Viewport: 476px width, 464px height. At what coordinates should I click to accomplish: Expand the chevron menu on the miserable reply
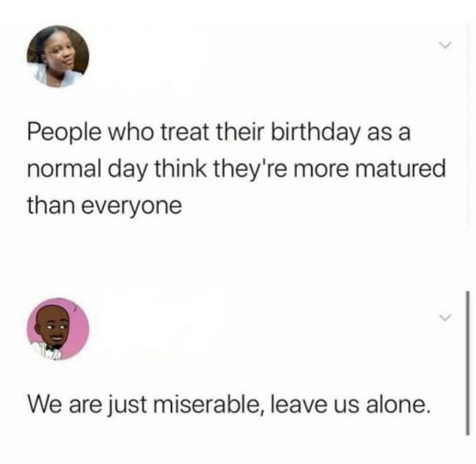point(445,318)
